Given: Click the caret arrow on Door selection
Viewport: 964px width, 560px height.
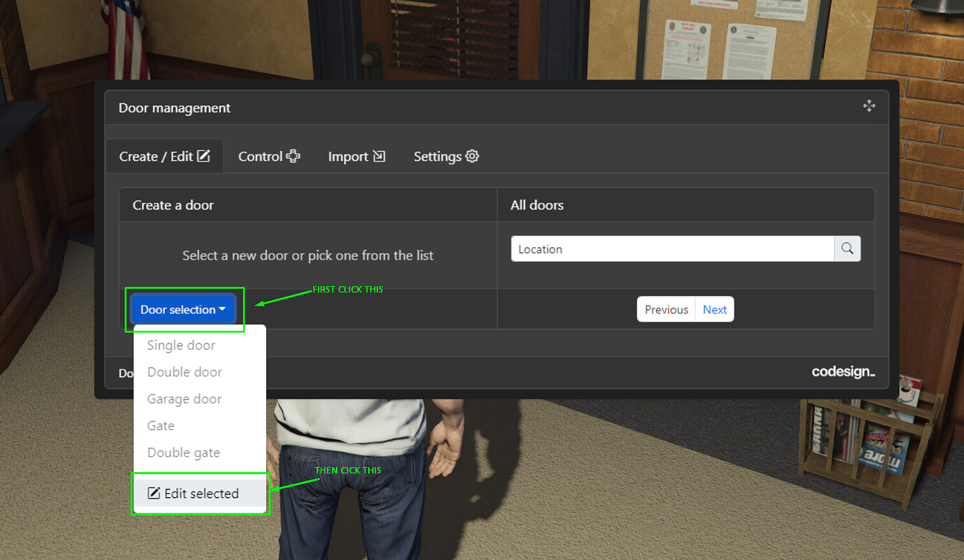Looking at the screenshot, I should pos(222,309).
